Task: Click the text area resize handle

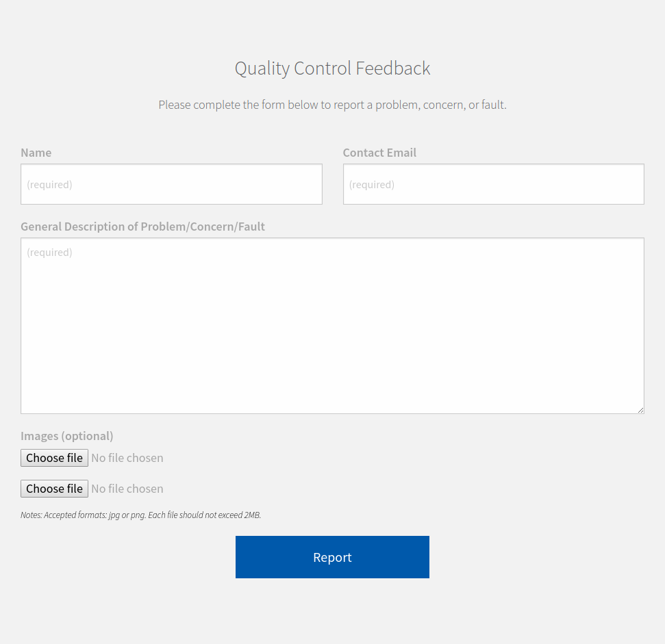Action: 640,410
